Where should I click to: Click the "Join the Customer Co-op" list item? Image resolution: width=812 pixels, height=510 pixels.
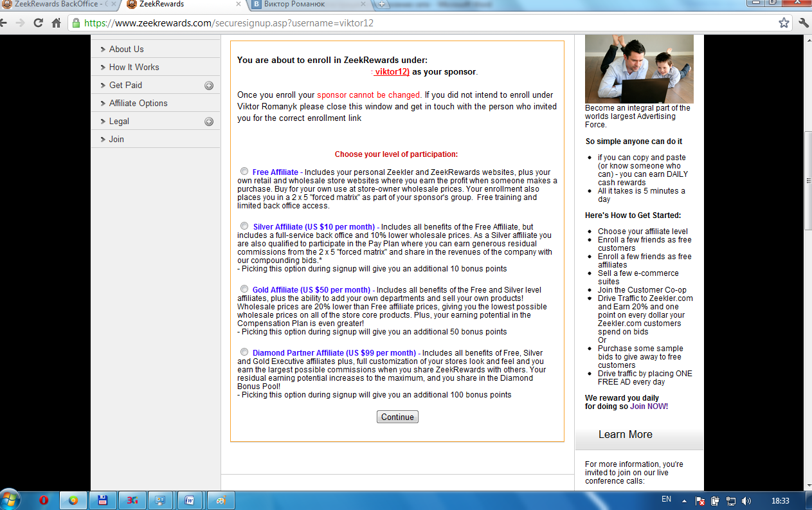pyautogui.click(x=642, y=290)
